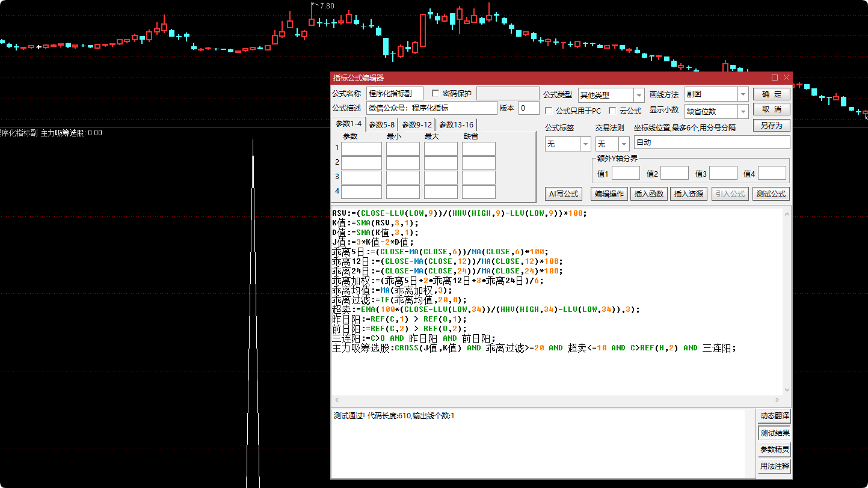
Task: Click row 4 缺省 field
Action: point(479,192)
